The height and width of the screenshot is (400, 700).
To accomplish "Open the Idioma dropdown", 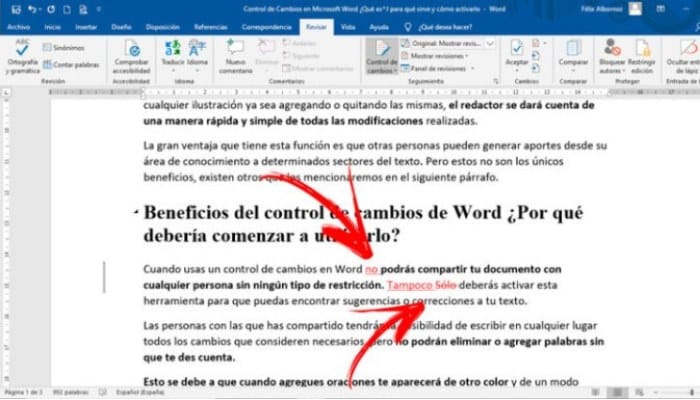I will point(197,57).
